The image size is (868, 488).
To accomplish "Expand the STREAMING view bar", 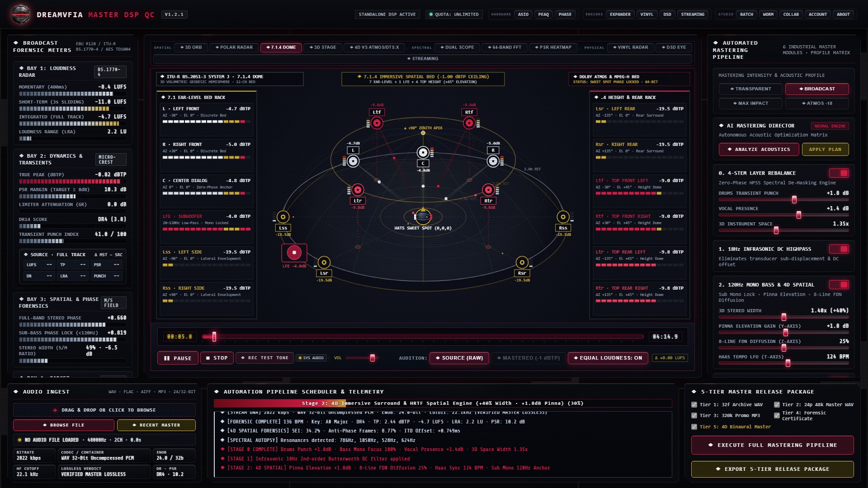I will click(422, 59).
